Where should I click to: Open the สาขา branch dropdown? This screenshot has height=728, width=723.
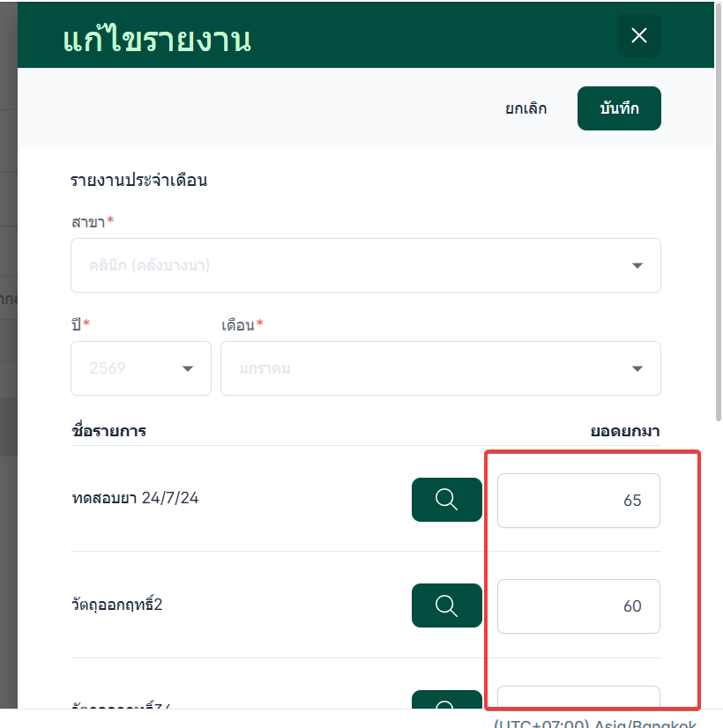tap(365, 265)
